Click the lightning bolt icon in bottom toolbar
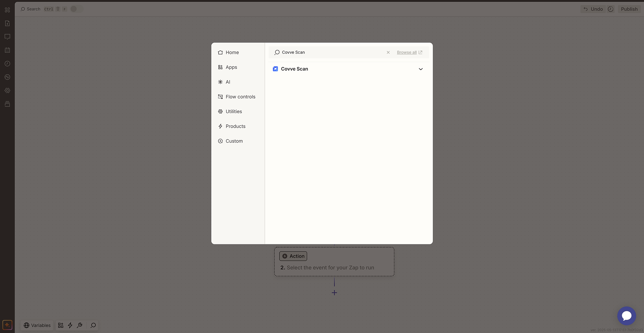Viewport: 644px width, 333px height. click(x=70, y=325)
